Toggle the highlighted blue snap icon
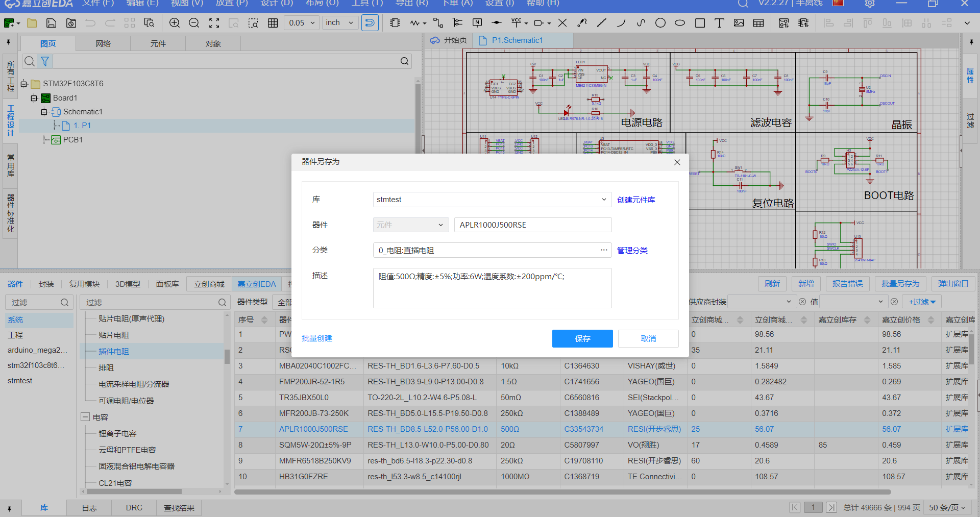Image resolution: width=980 pixels, height=517 pixels. (370, 23)
